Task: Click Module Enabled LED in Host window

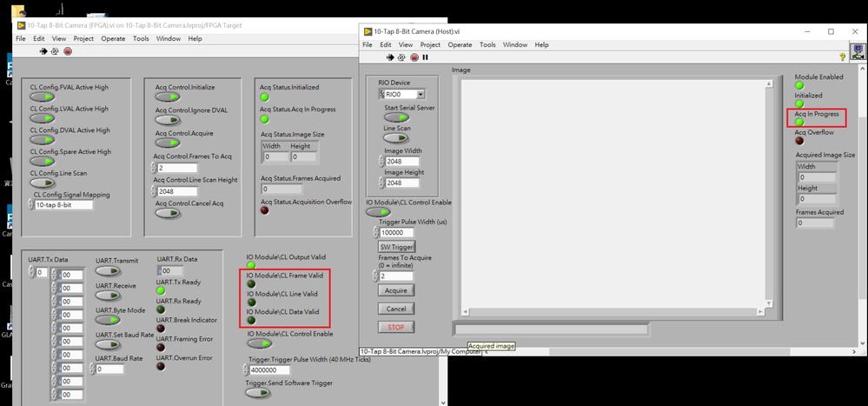Action: [x=799, y=85]
